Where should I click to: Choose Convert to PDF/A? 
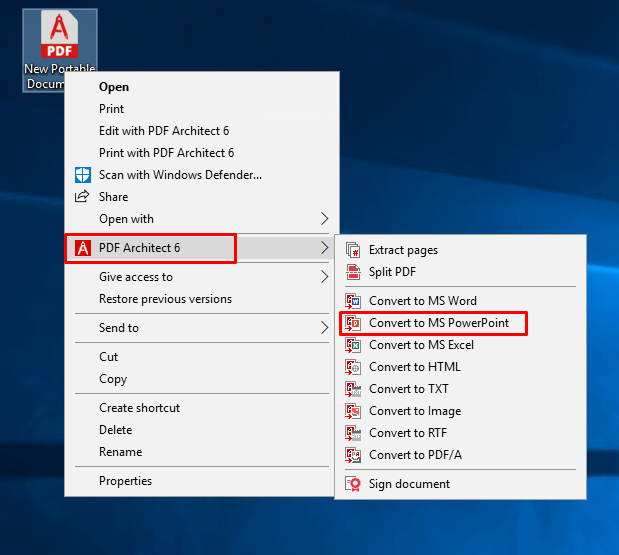pyautogui.click(x=460, y=455)
